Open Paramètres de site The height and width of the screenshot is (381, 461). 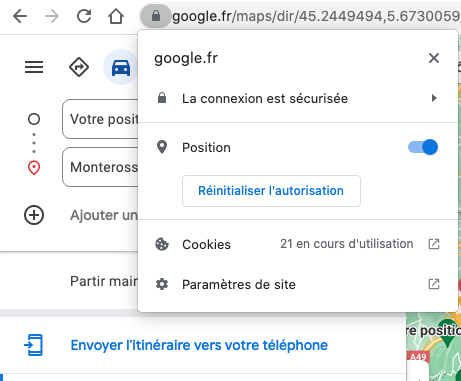click(298, 284)
